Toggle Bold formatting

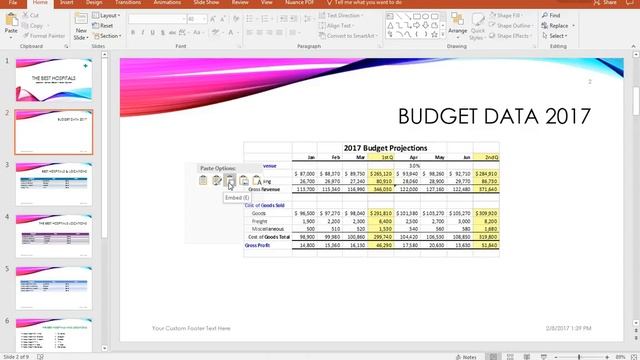tap(133, 32)
